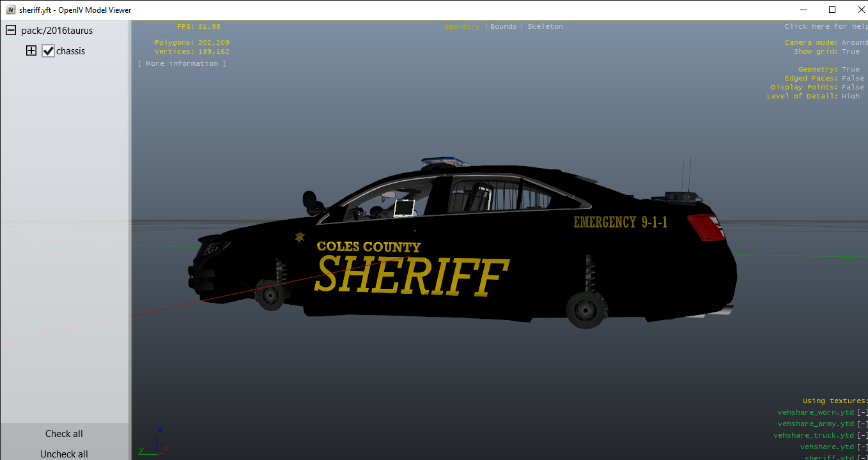Collapse vehshare_army.ytd texture entry
The width and height of the screenshot is (868, 460).
click(863, 424)
